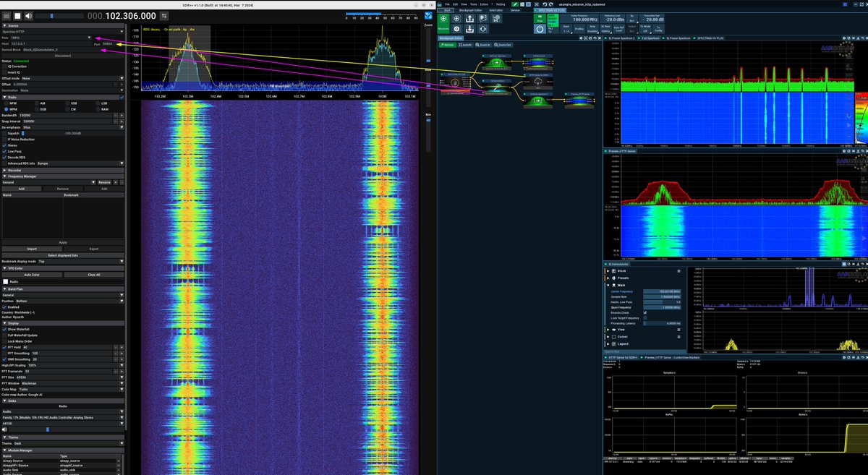Image resolution: width=868 pixels, height=475 pixels.
Task: Click the Import button
Action: (x=32, y=249)
